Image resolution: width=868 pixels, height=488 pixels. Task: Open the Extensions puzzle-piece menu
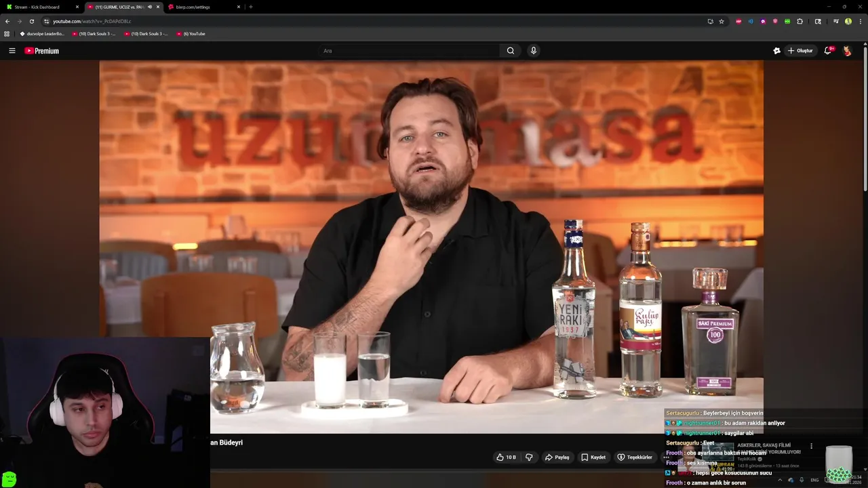800,21
